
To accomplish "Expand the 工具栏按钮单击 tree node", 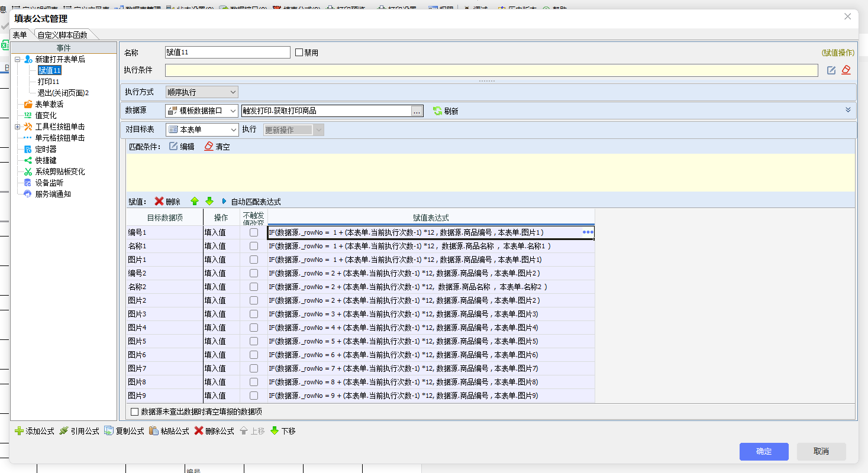I will pyautogui.click(x=18, y=127).
